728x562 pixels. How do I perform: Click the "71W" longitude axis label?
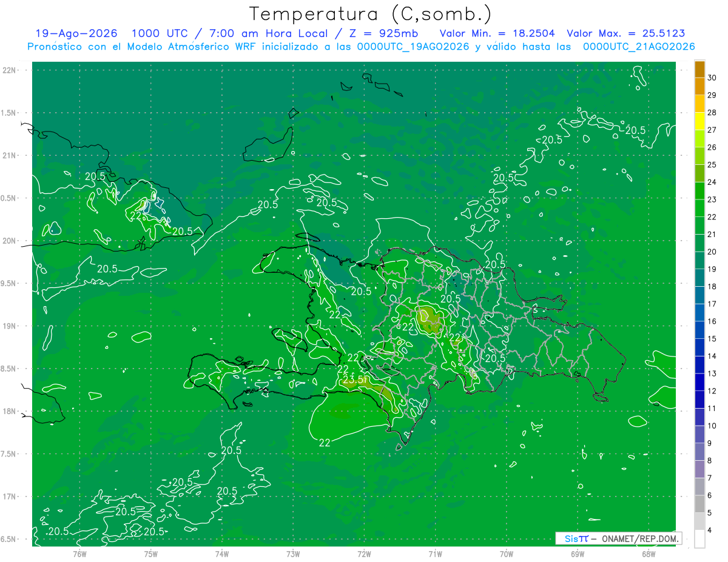tap(435, 553)
